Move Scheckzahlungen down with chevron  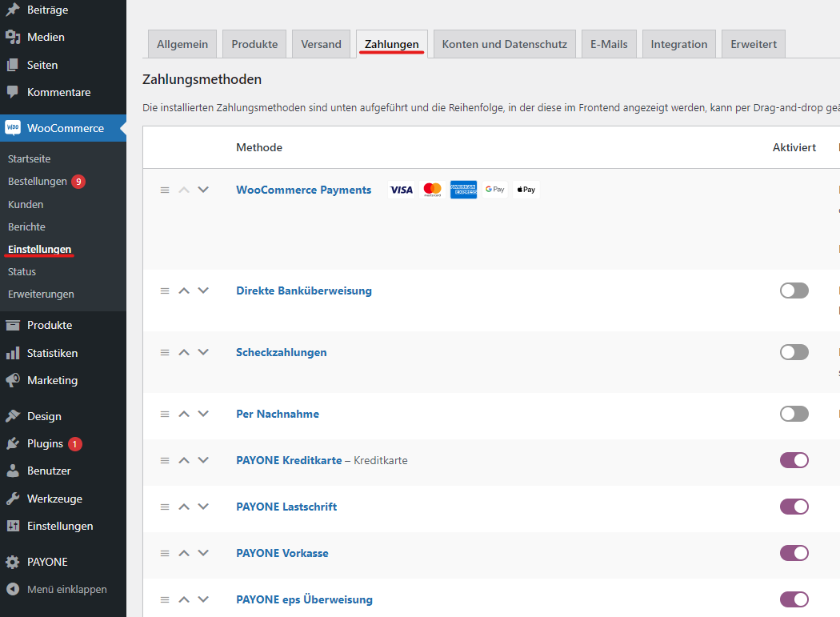pos(203,352)
